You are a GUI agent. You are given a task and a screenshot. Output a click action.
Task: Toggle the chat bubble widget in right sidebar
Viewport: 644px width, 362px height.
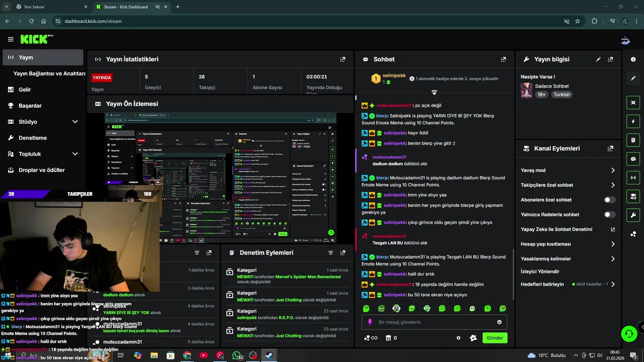click(x=633, y=159)
